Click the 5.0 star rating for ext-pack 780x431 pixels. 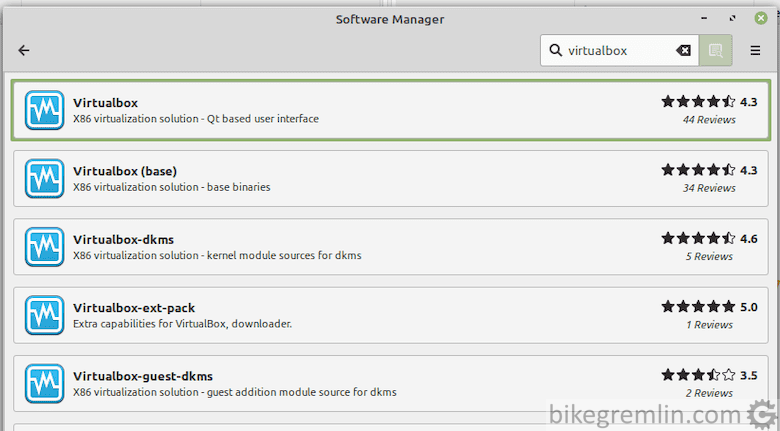[709, 307]
